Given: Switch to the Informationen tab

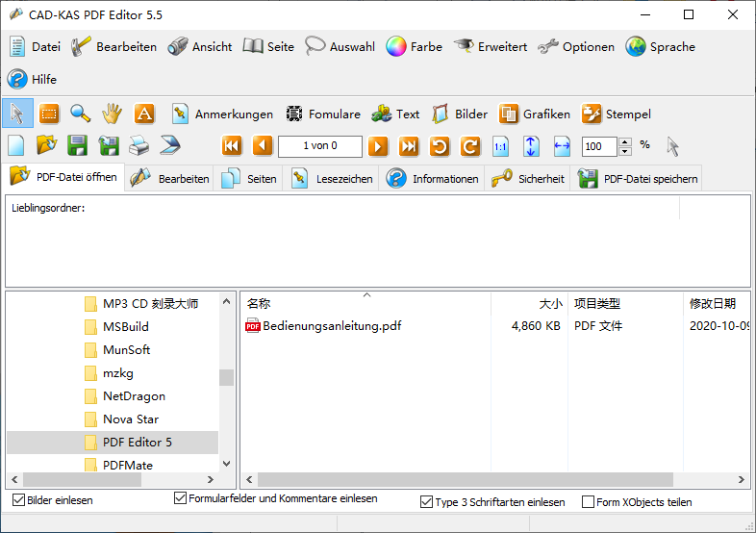Looking at the screenshot, I should click(432, 179).
